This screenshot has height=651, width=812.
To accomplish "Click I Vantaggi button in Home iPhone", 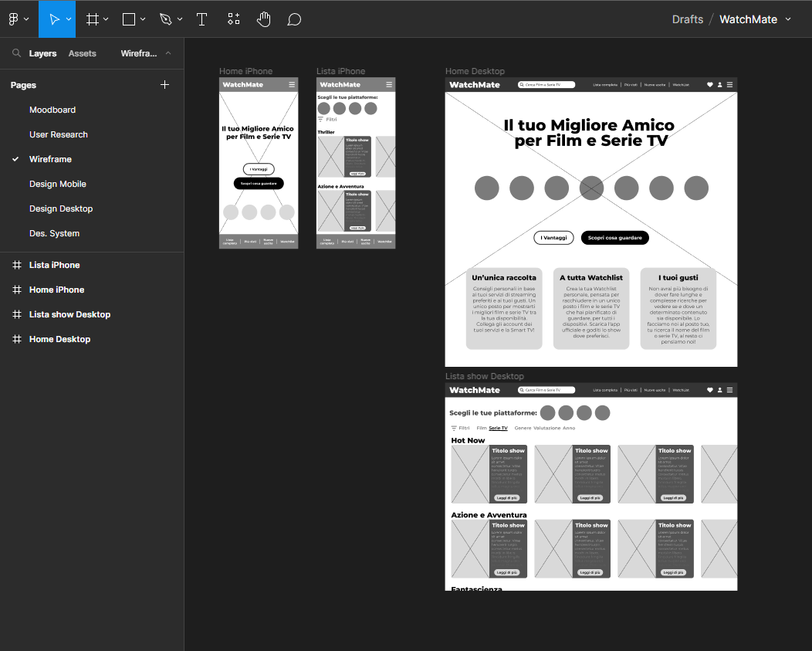I will tap(259, 169).
